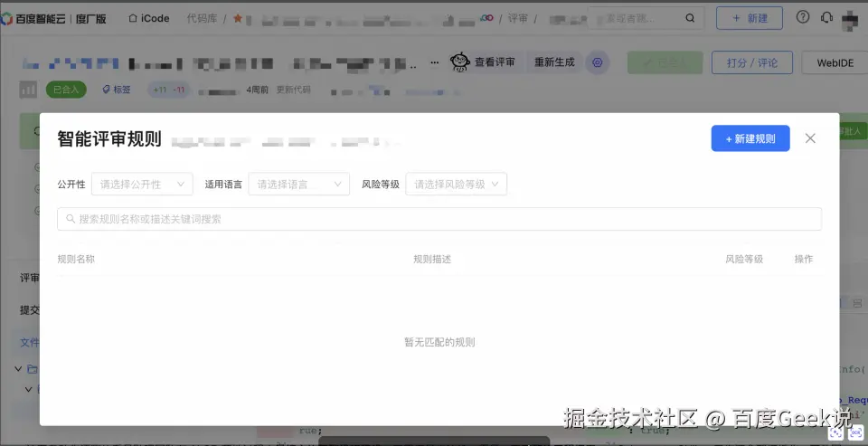Click the 评审 breadcrumb item
Viewport: 868px width, 446px height.
coord(517,18)
